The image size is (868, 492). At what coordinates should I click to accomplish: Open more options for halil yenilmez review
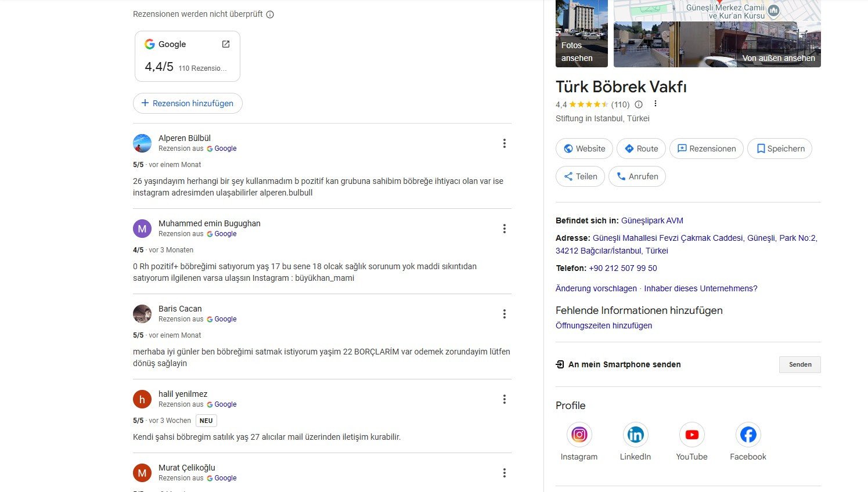pos(504,399)
